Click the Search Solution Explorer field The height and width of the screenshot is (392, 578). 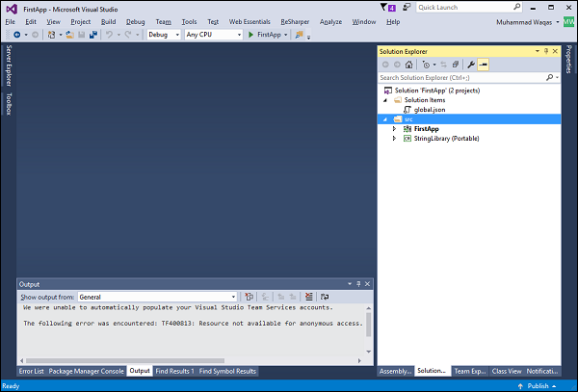click(462, 77)
